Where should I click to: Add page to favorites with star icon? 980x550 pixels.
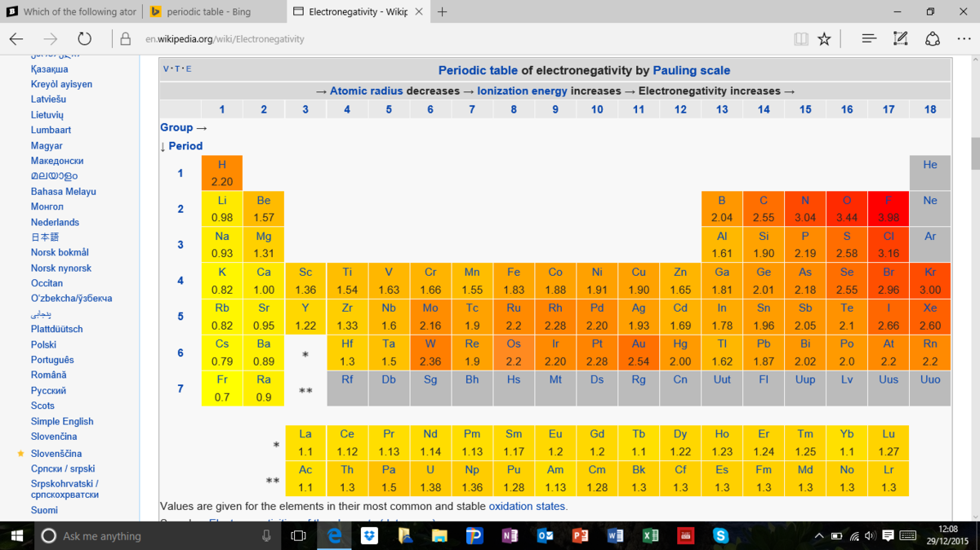824,39
